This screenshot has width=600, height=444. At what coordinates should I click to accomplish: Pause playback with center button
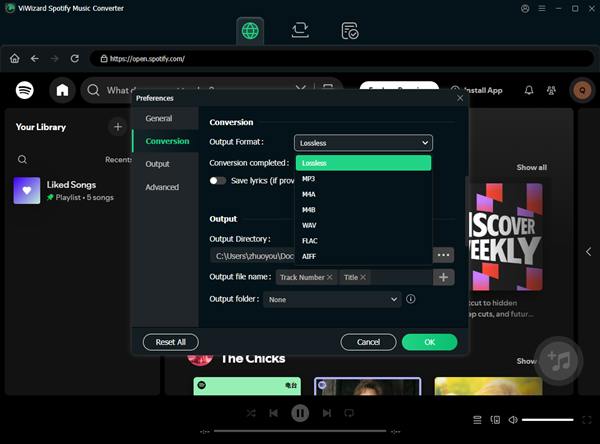[x=300, y=413]
